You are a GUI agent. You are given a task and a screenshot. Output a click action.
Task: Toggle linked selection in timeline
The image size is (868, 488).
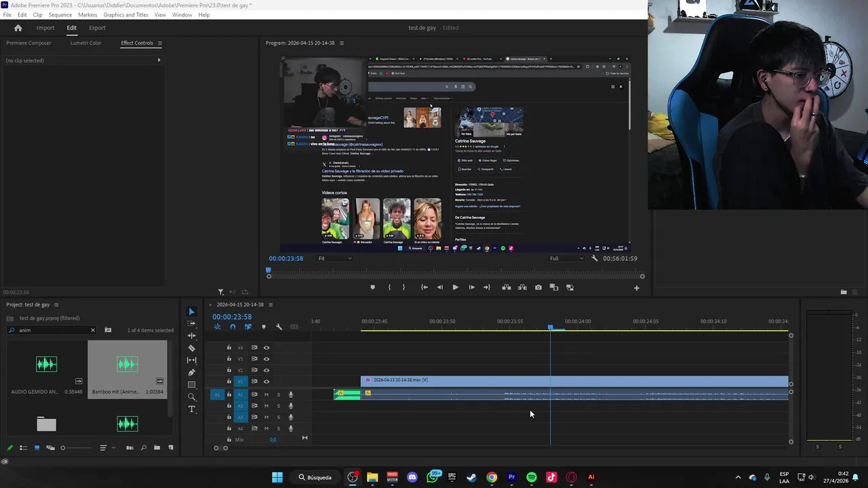248,327
